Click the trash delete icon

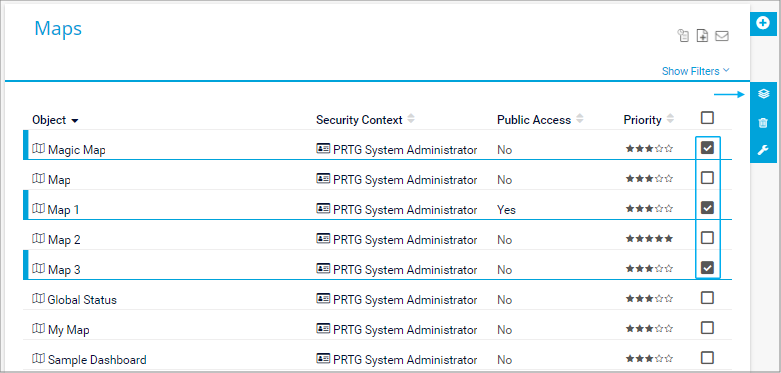tap(763, 123)
